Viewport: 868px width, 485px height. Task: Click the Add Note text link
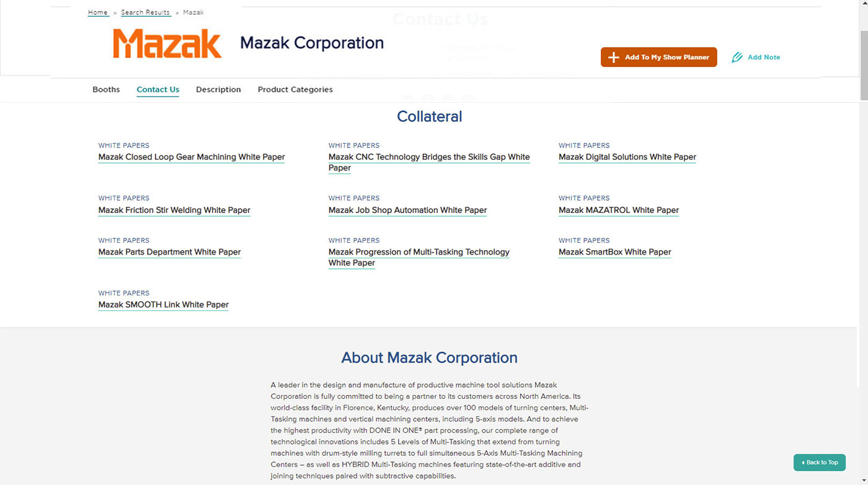[764, 57]
